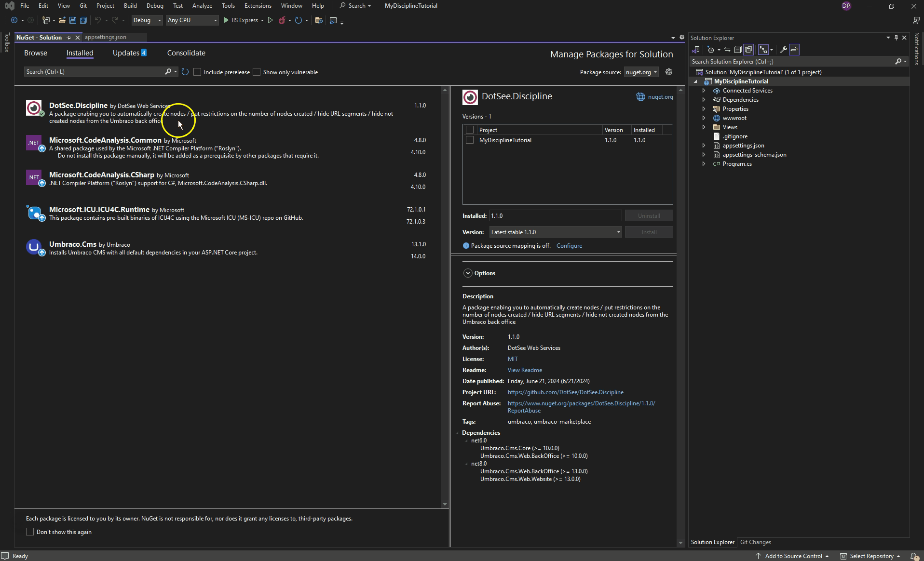The width and height of the screenshot is (924, 561).
Task: Click the notification bell in status bar
Action: 914,556
